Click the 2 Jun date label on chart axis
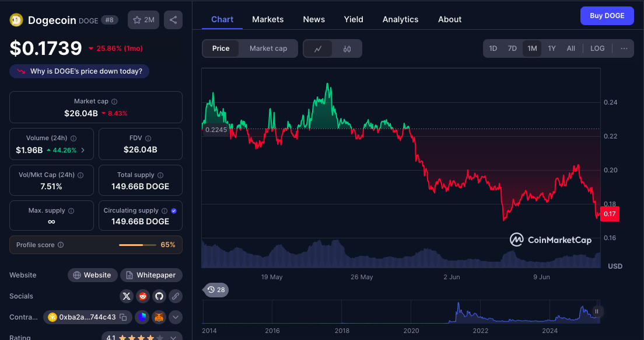The height and width of the screenshot is (340, 644). (452, 277)
